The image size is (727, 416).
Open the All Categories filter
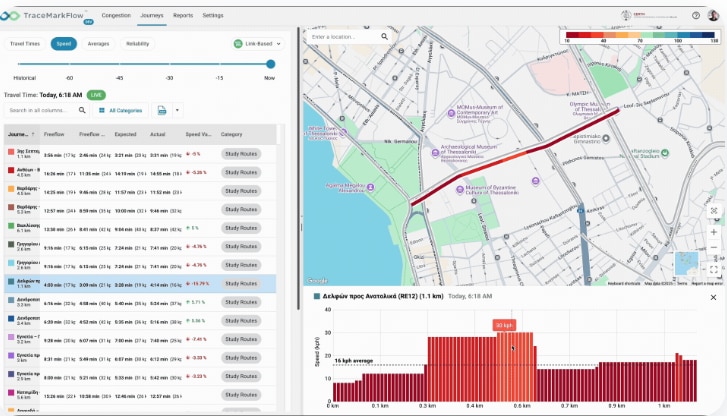click(x=120, y=110)
